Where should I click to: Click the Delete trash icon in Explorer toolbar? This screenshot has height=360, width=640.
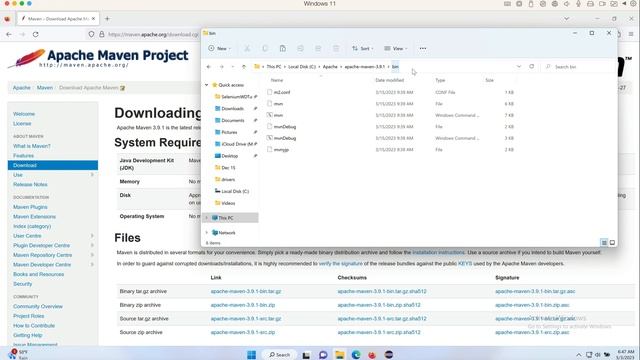pyautogui.click(x=336, y=49)
